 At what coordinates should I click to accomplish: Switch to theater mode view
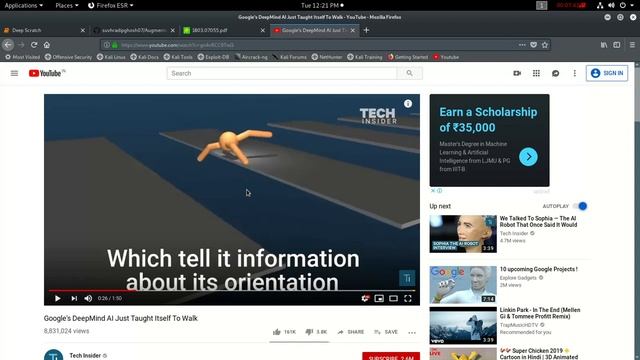(x=393, y=298)
